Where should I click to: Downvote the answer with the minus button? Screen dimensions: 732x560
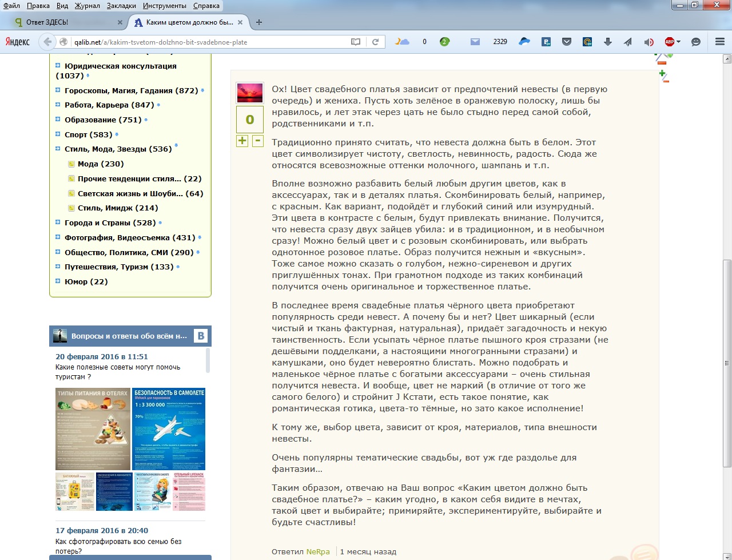coord(258,141)
